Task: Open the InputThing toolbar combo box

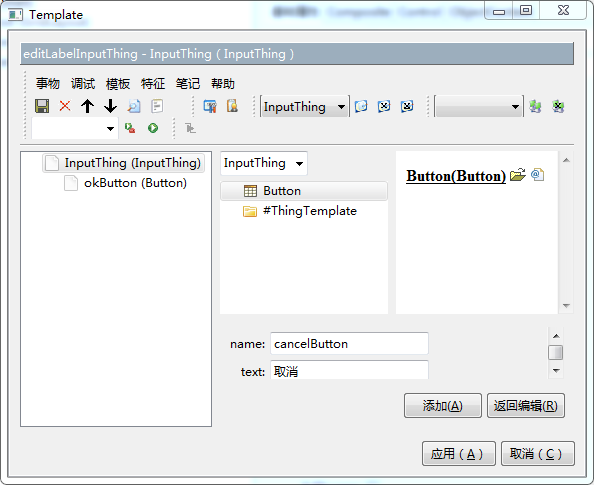Action: click(305, 107)
